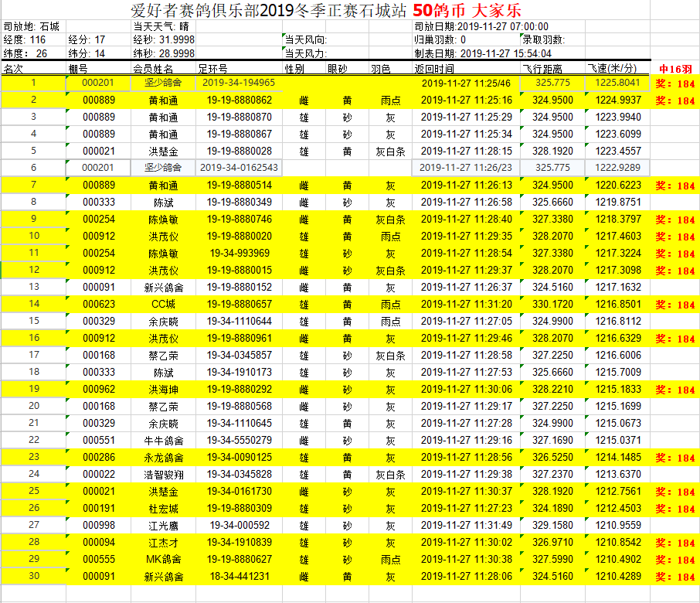The height and width of the screenshot is (603, 700).
Task: Select ring number 19-19-8880862
Action: [240, 100]
